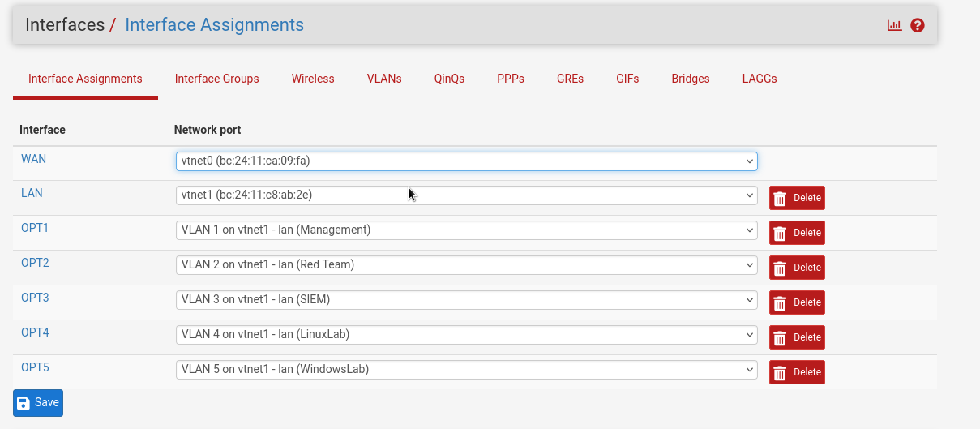Viewport: 980px width, 429px height.
Task: Delete the OPT3 interface assignment
Action: click(x=797, y=302)
